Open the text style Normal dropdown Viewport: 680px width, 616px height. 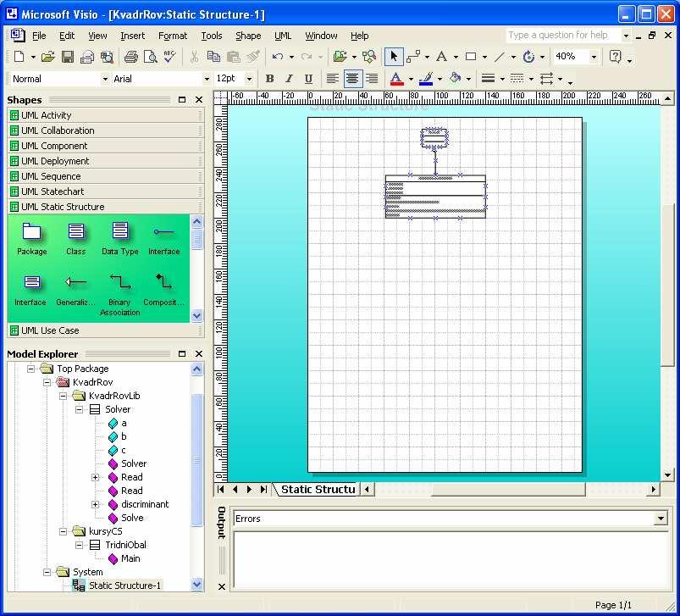point(105,79)
